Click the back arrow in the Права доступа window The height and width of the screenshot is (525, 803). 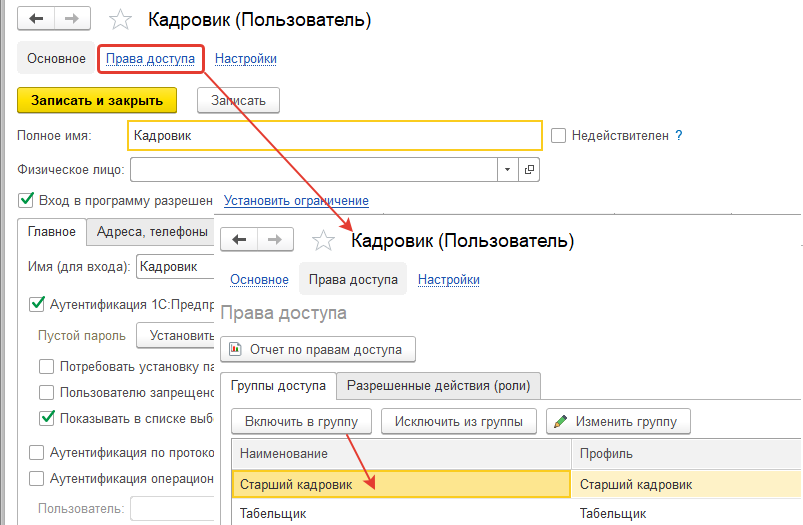tap(239, 239)
